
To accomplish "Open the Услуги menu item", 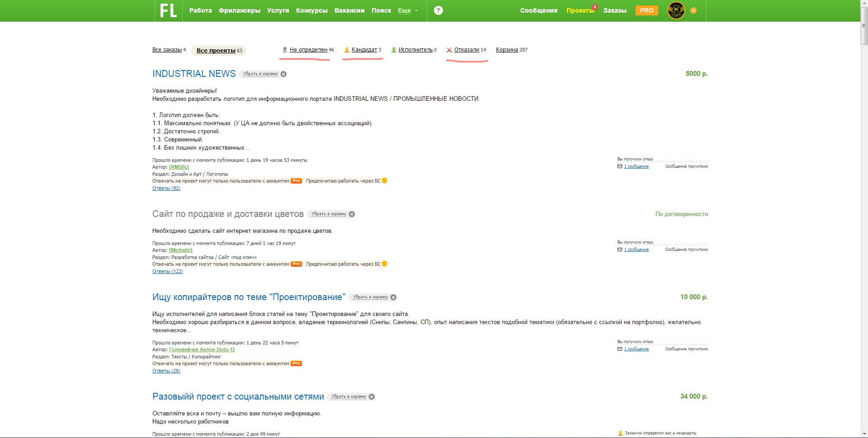I will (x=278, y=10).
